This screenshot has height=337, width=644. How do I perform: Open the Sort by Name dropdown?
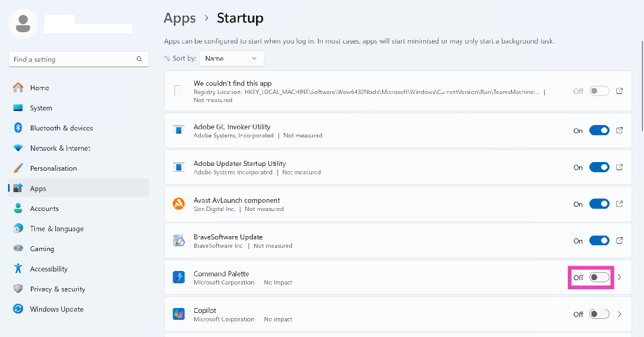click(231, 58)
